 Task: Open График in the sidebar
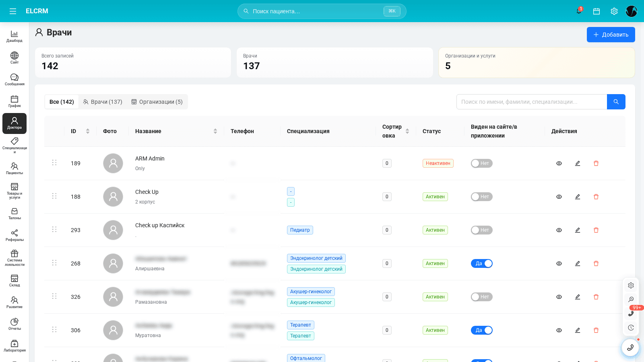pos(14,102)
